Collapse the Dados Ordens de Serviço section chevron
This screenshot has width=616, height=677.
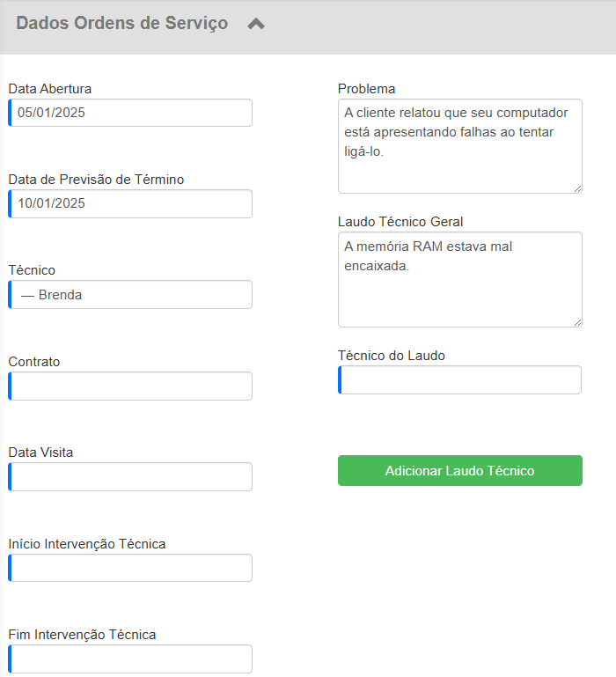coord(256,25)
